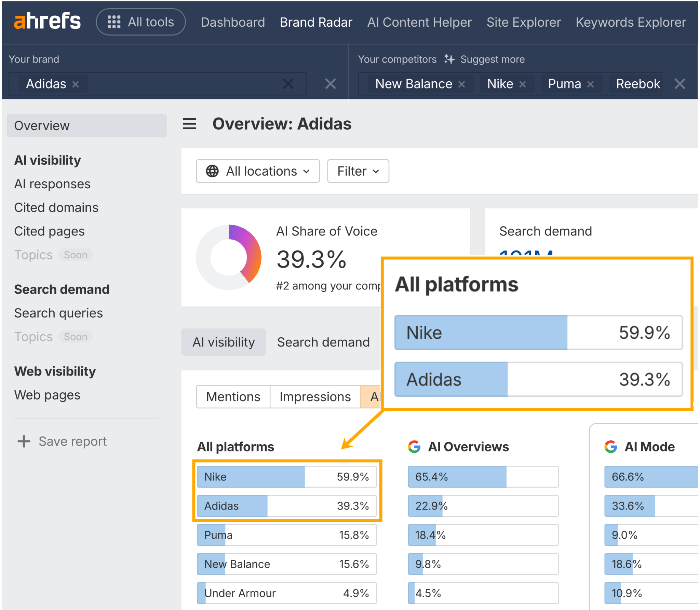Click Topics under Search demand
The height and width of the screenshot is (610, 700).
[33, 337]
